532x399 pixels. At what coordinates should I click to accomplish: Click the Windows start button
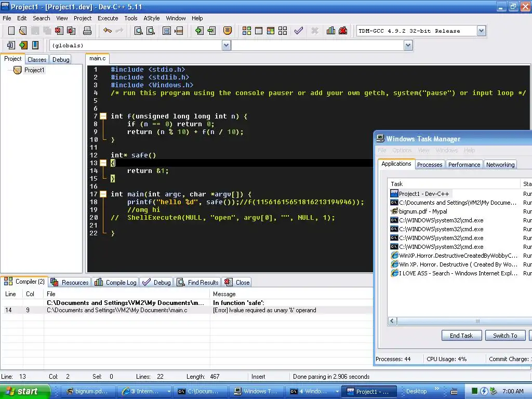coord(25,391)
